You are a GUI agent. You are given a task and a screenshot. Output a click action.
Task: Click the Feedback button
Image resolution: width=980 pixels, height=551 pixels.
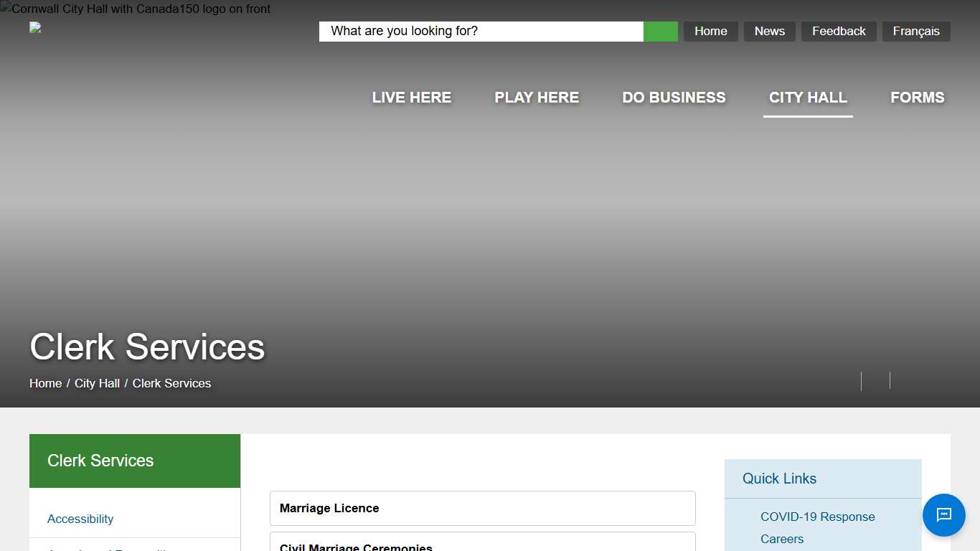click(x=839, y=32)
